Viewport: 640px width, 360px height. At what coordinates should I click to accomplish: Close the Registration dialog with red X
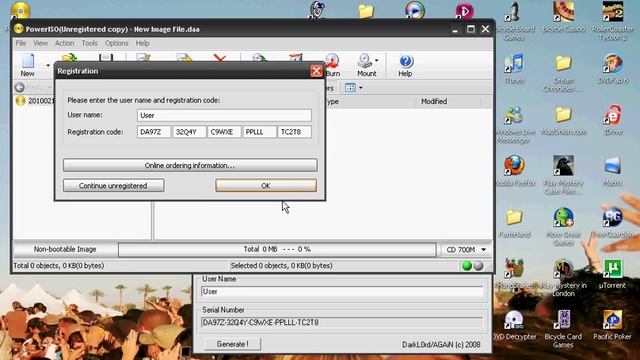pos(316,71)
